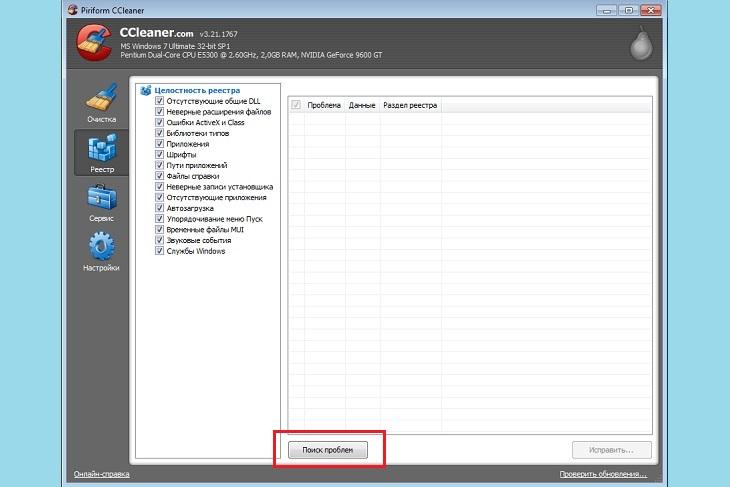This screenshot has height=487, width=730.
Task: Toggle Отсутствующие приложения checkbox
Action: (159, 197)
